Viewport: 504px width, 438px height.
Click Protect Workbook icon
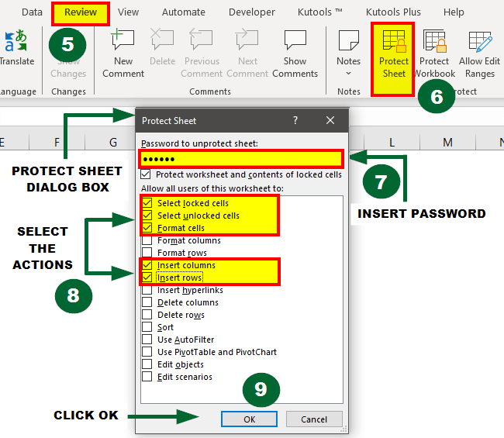click(434, 41)
